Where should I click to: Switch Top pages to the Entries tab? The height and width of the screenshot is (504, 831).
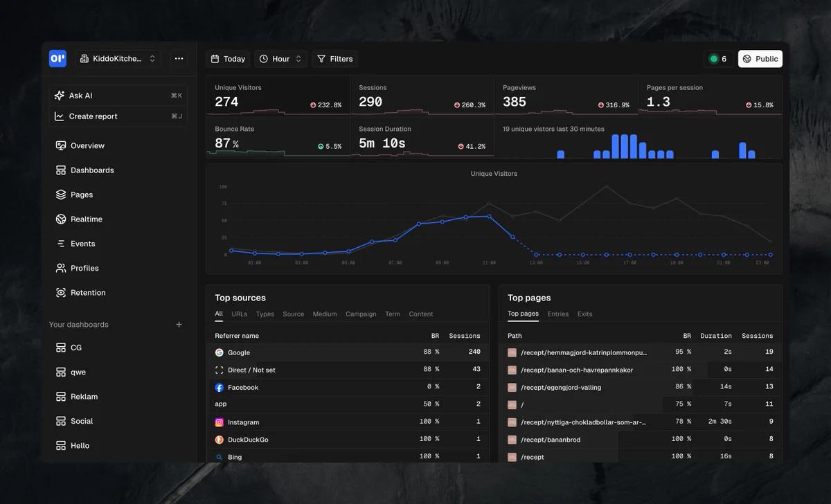point(558,314)
